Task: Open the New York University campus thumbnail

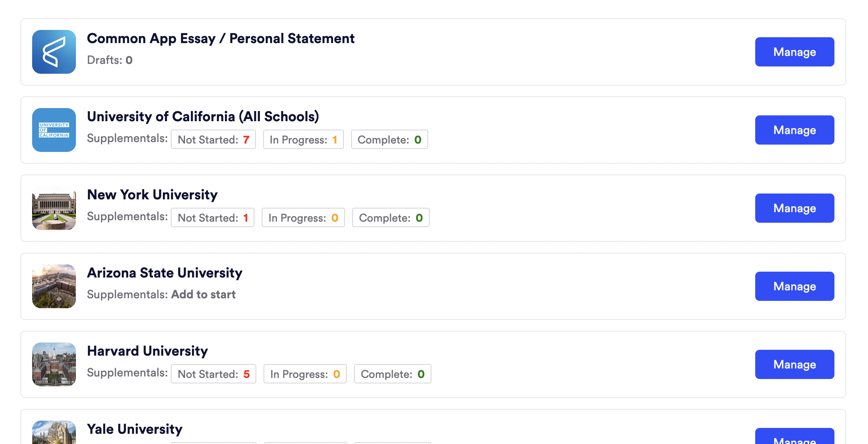Action: [x=54, y=208]
